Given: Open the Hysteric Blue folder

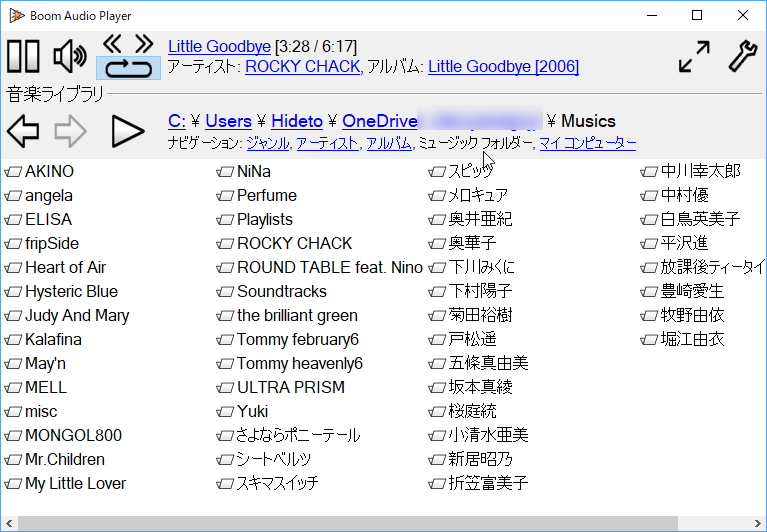Looking at the screenshot, I should tap(61, 291).
